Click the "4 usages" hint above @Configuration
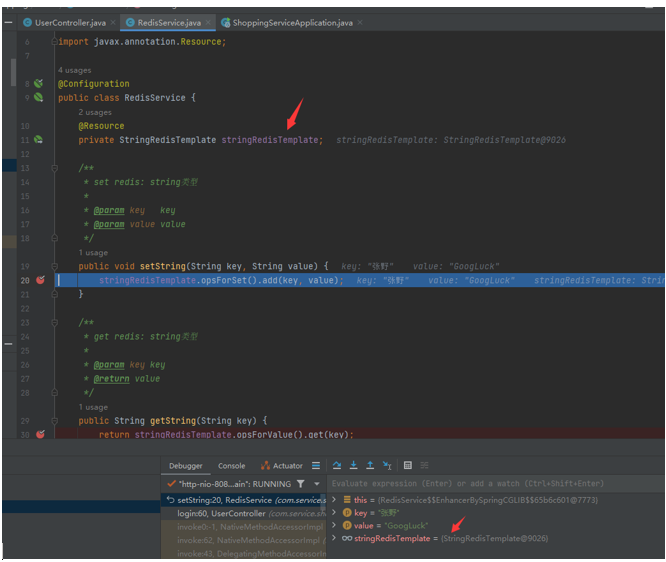666x562 pixels. [x=74, y=70]
